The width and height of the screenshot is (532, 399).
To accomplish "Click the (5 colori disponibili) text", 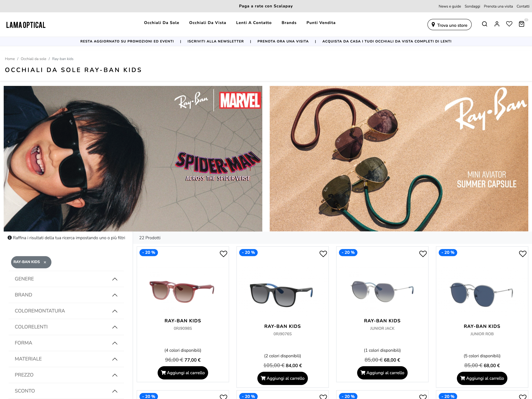I will pyautogui.click(x=482, y=356).
